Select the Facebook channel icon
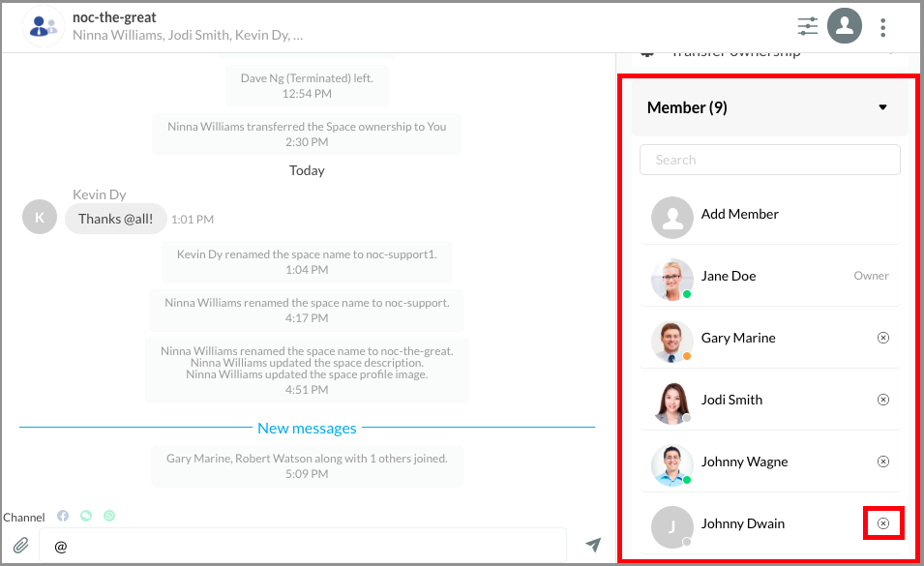Screen dimensions: 924x566 pyautogui.click(x=63, y=516)
